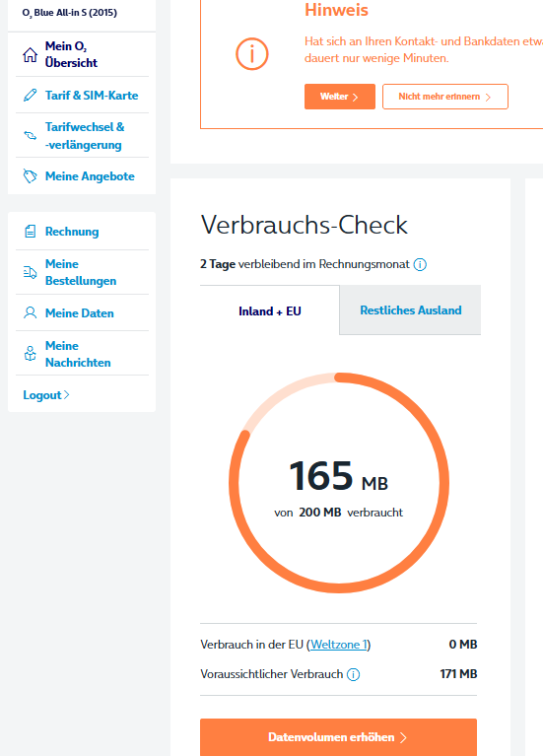Screen dimensions: 543x756
Task: Click the invoice document icon beside Rechnung
Action: 30,232
